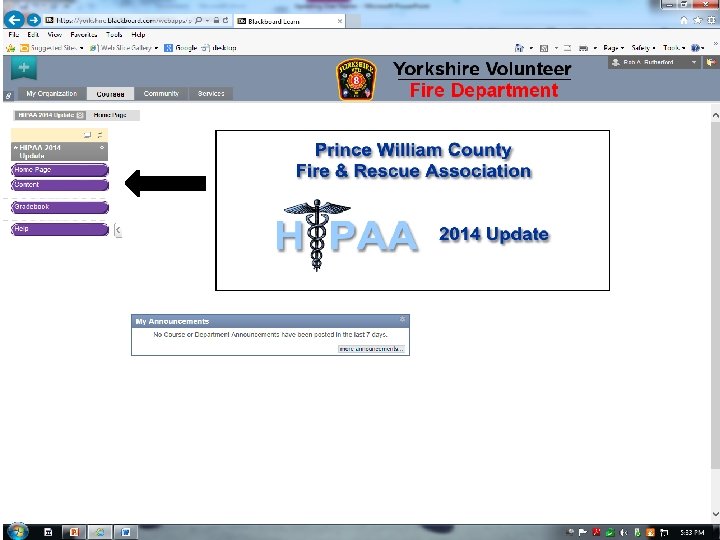Open PowerPoint from the taskbar
Viewport: 720px width, 540px height.
coord(73,532)
